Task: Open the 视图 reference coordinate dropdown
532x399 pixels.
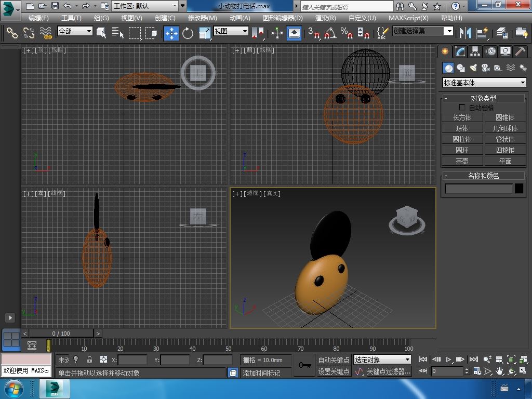Action: [231, 31]
